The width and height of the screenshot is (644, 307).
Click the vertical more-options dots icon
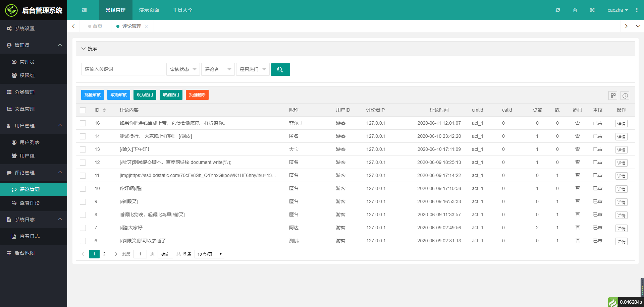(x=637, y=10)
